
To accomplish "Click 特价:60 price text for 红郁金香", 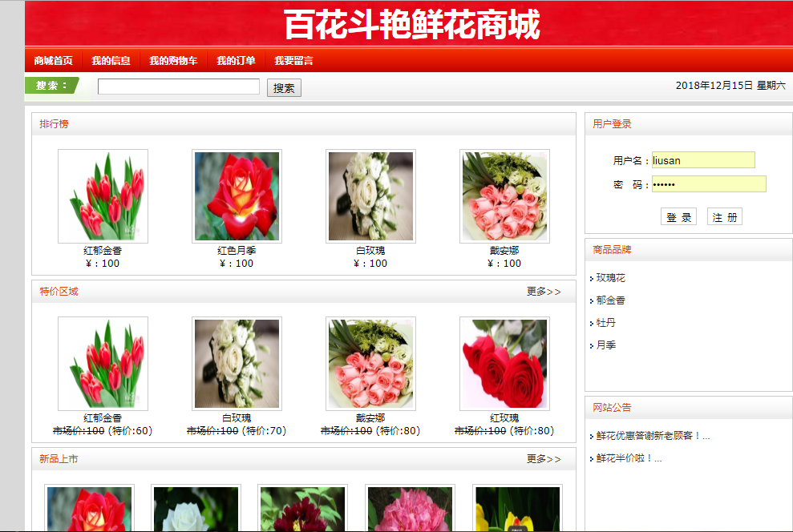I will (130, 430).
